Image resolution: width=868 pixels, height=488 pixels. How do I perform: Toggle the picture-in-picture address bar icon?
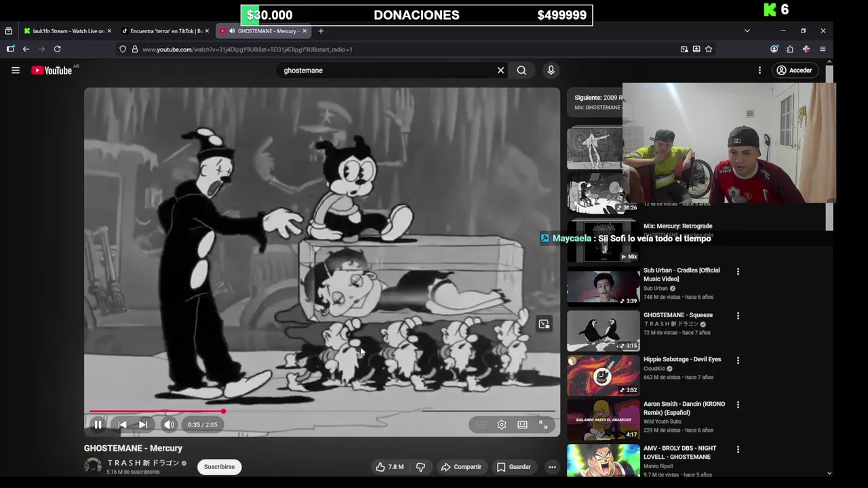(684, 49)
